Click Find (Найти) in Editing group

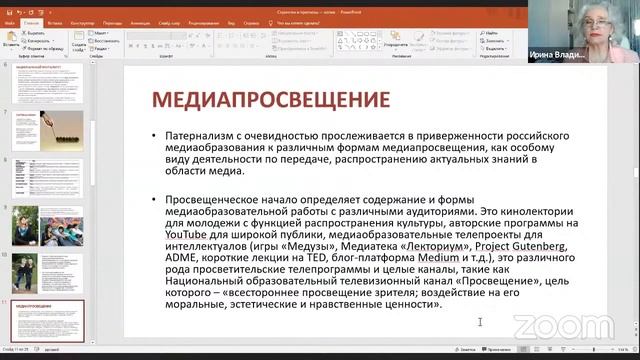[489, 33]
